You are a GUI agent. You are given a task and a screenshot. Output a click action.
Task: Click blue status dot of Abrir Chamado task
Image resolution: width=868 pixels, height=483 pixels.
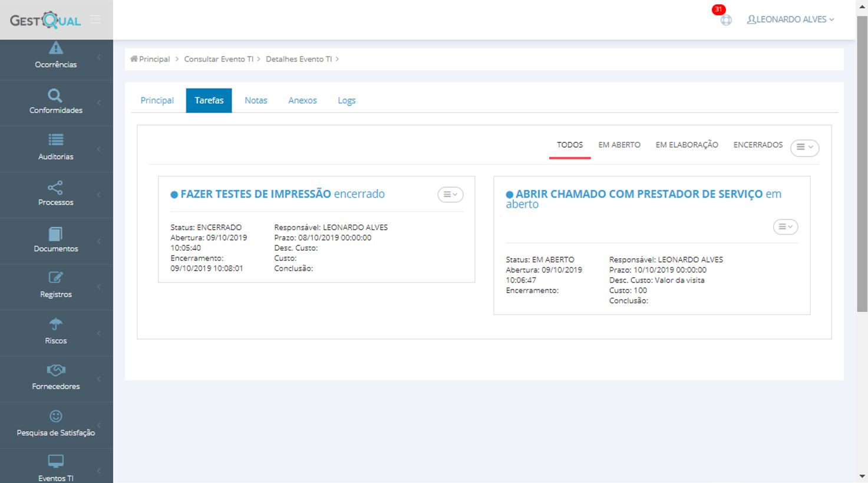point(510,195)
